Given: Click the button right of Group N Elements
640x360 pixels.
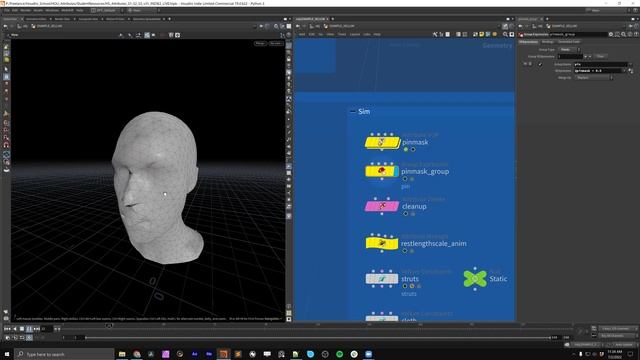Looking at the screenshot, I should [x=600, y=56].
